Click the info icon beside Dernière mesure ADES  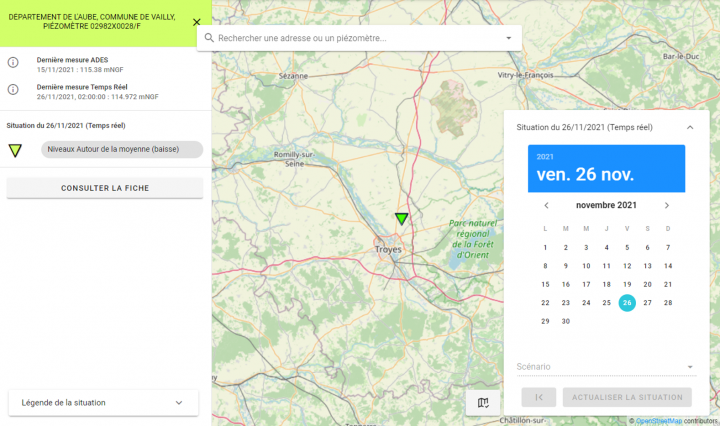[13, 63]
